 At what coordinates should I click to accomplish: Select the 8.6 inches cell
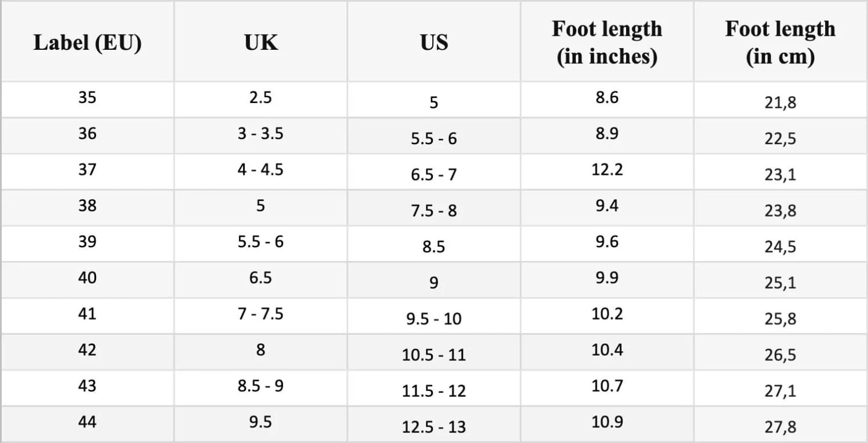607,97
